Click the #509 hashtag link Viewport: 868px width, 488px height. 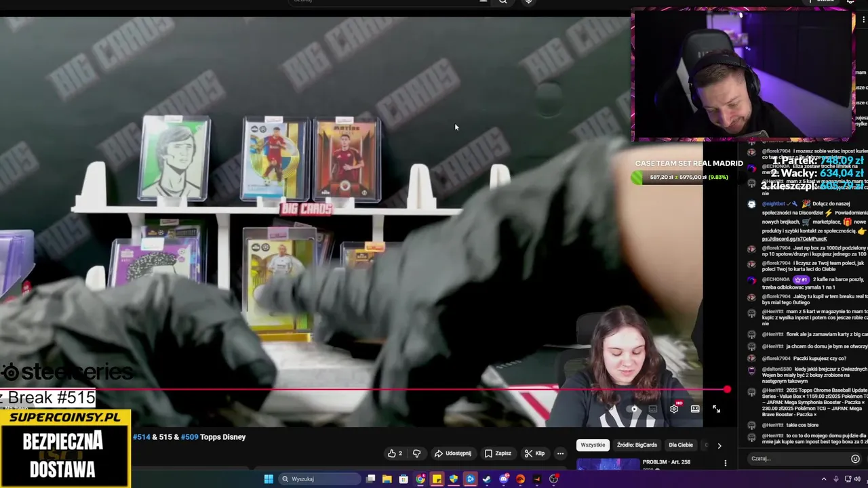(x=189, y=437)
